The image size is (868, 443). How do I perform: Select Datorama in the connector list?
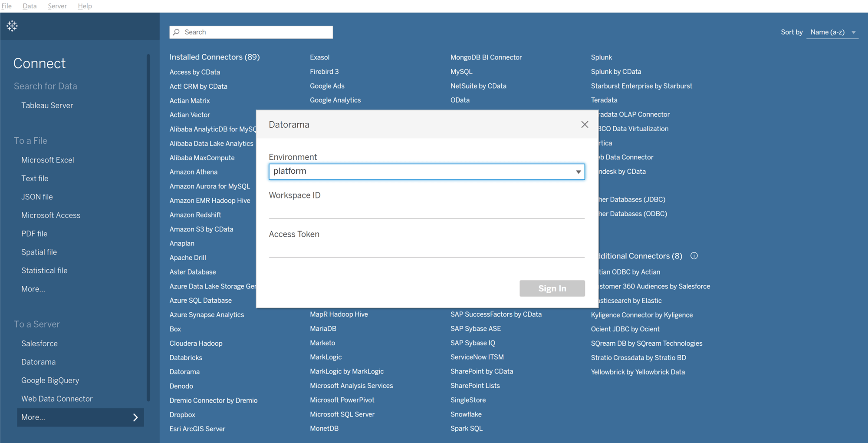click(x=184, y=372)
